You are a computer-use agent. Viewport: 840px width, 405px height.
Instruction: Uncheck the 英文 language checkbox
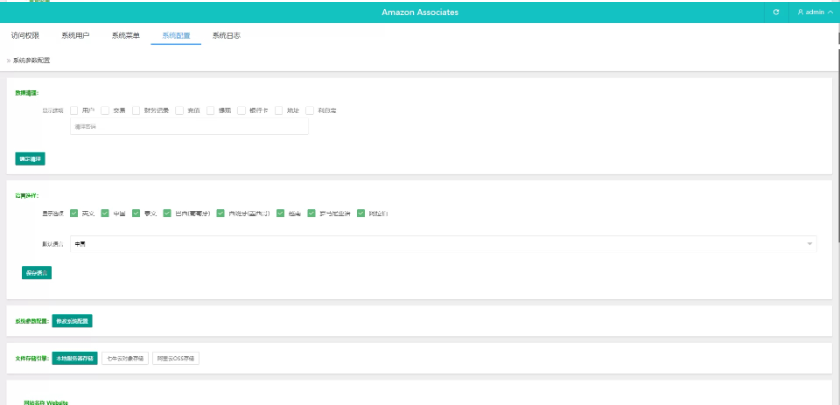74,213
